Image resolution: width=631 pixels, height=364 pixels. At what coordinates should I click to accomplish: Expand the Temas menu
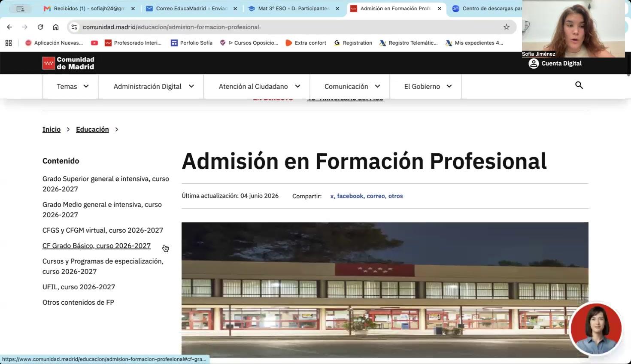pos(73,86)
